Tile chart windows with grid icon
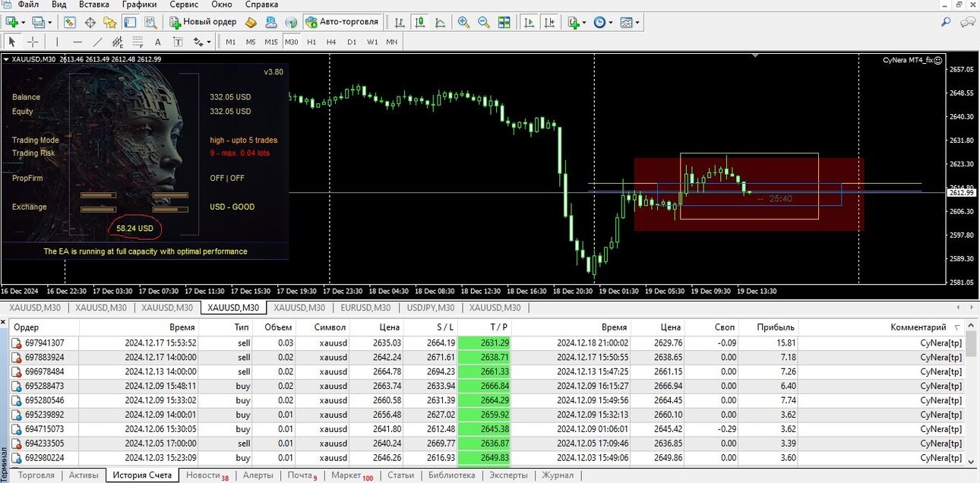The image size is (980, 483). (504, 22)
